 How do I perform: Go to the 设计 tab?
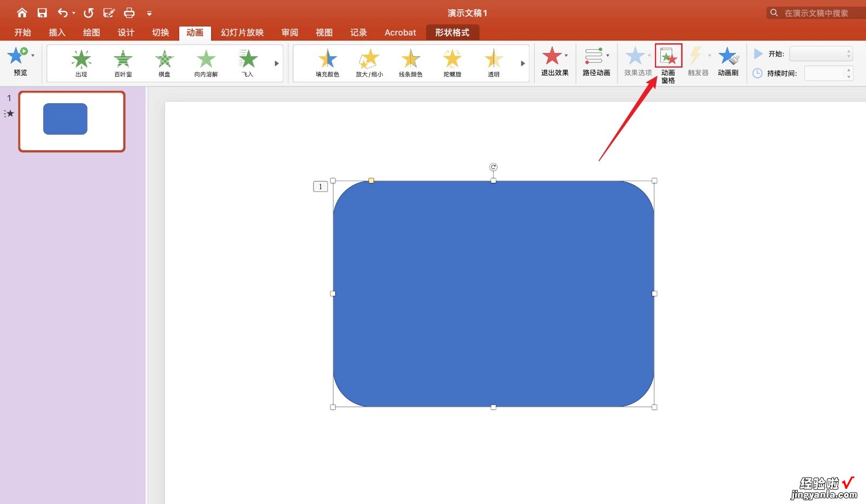[126, 32]
